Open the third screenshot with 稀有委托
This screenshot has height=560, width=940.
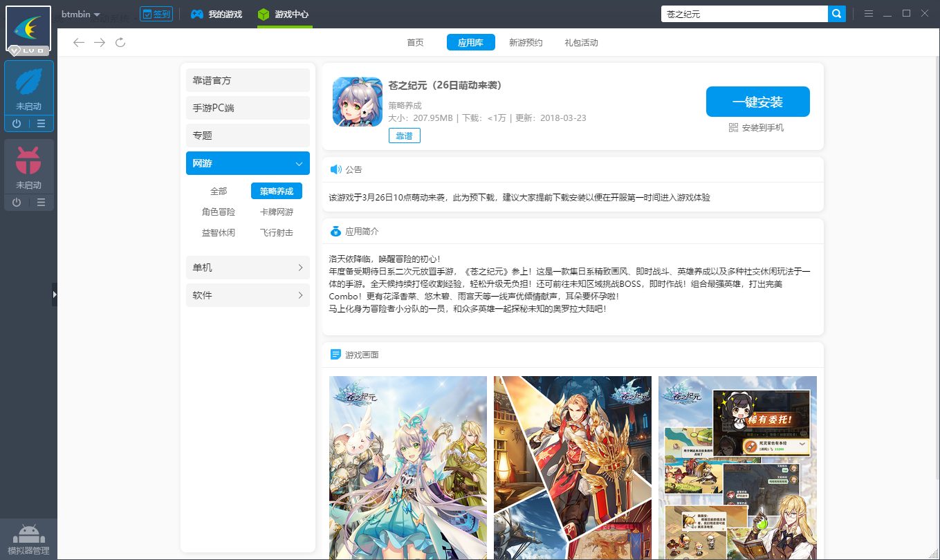[737, 468]
